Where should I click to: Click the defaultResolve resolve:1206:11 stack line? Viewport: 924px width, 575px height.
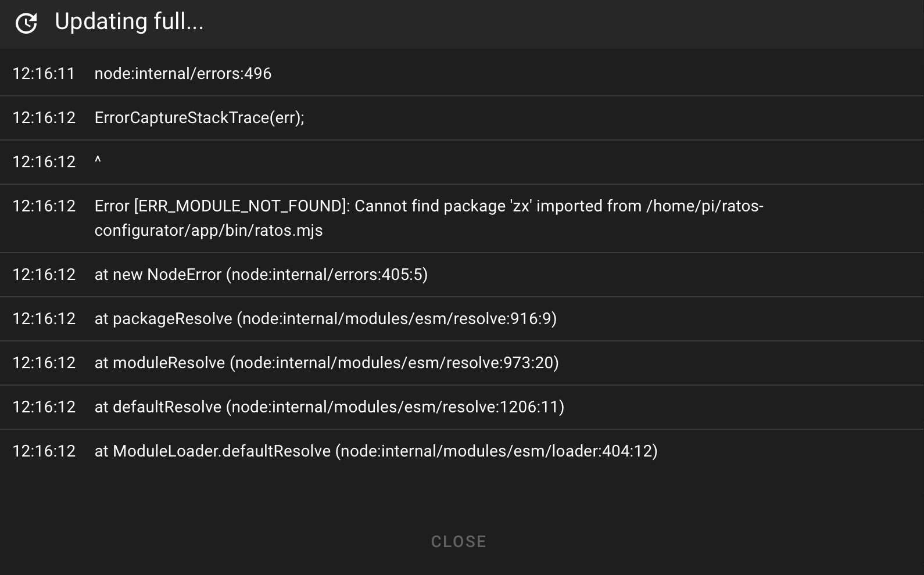(330, 407)
